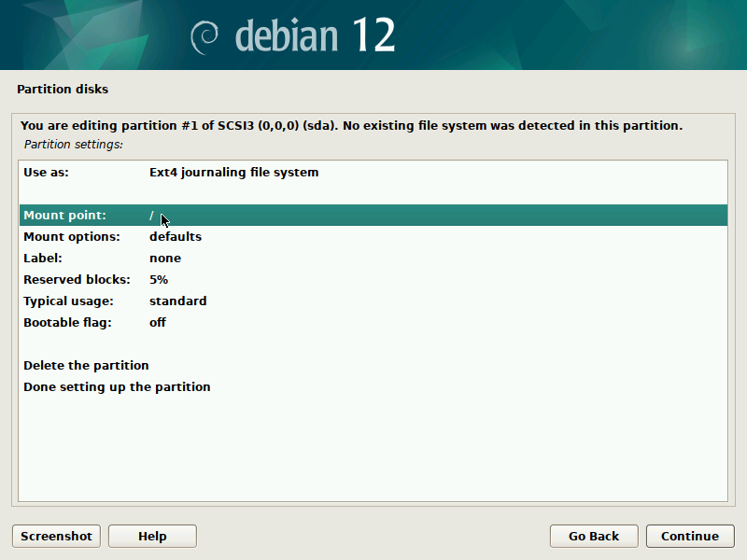Open the Help button
This screenshot has width=747, height=560.
pos(152,536)
